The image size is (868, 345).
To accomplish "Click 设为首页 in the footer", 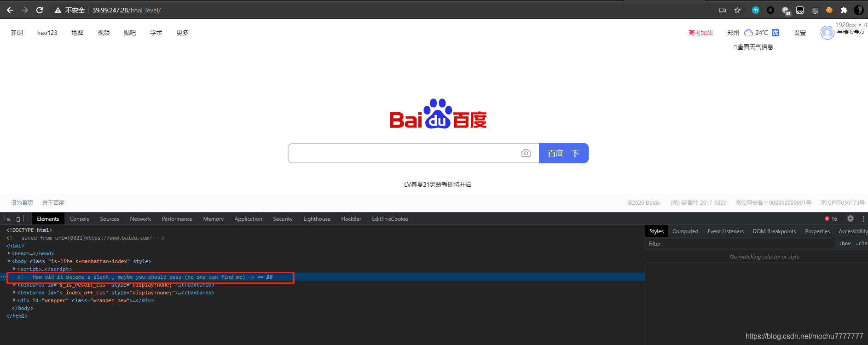I will (x=22, y=203).
